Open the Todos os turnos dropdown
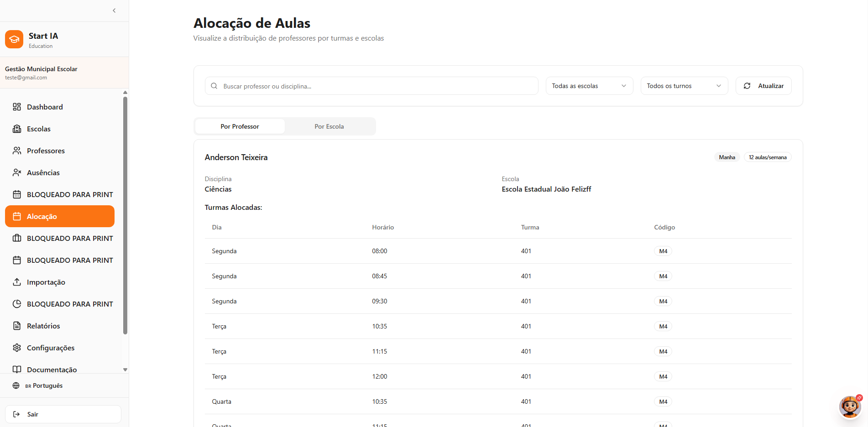868x427 pixels. (x=684, y=86)
